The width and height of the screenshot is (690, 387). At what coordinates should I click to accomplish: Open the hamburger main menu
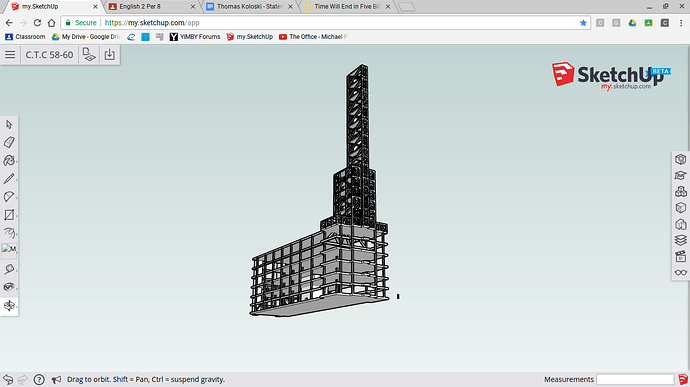point(10,55)
